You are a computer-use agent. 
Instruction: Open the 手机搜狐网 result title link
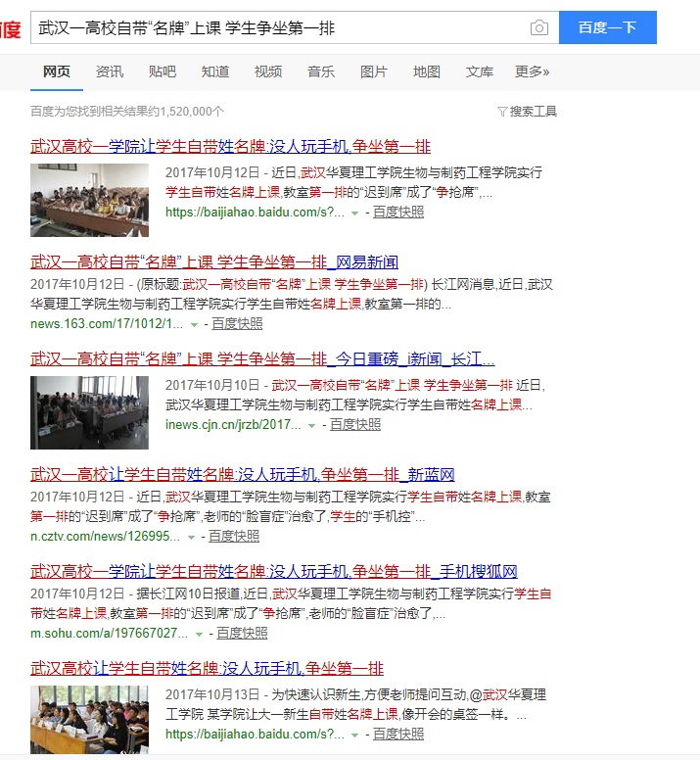273,572
